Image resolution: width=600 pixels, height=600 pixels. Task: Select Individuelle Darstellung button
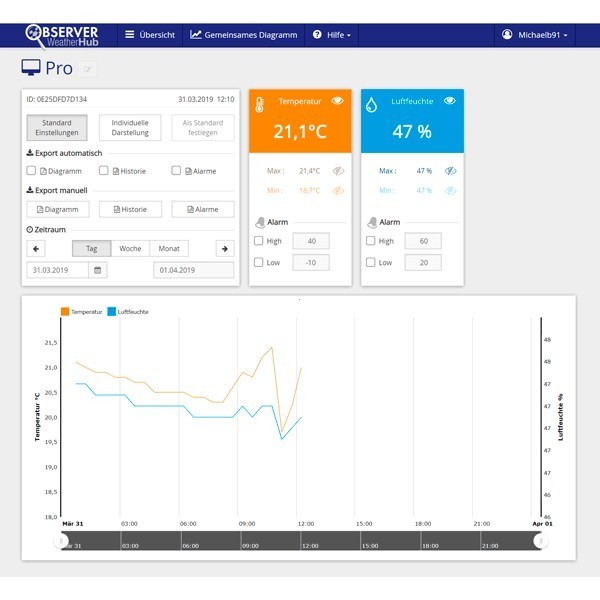pyautogui.click(x=130, y=127)
